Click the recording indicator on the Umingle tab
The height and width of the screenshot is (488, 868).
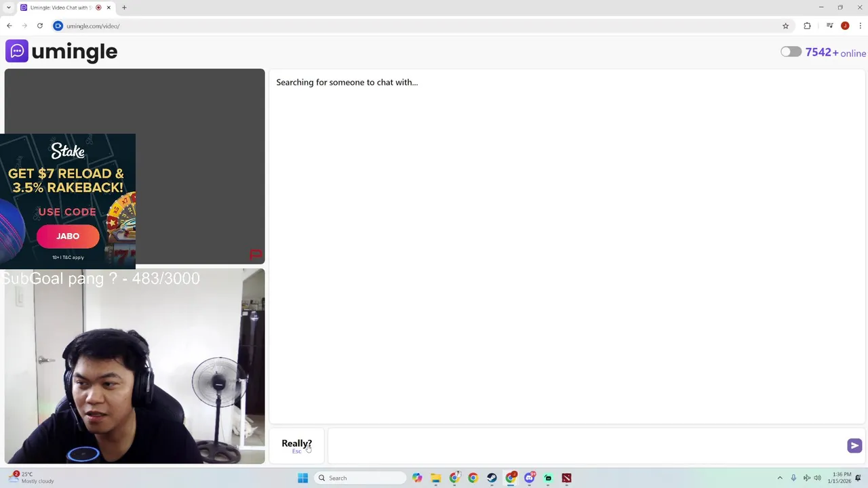[98, 7]
